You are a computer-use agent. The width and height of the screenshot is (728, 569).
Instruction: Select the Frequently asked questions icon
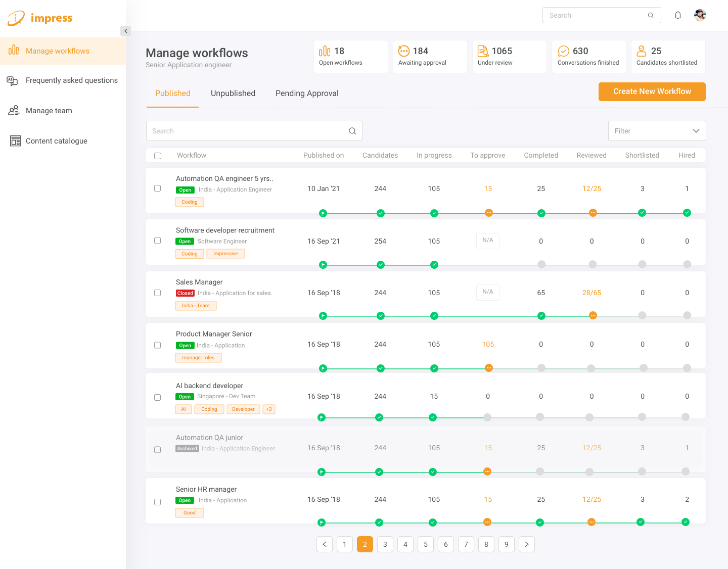pos(13,81)
